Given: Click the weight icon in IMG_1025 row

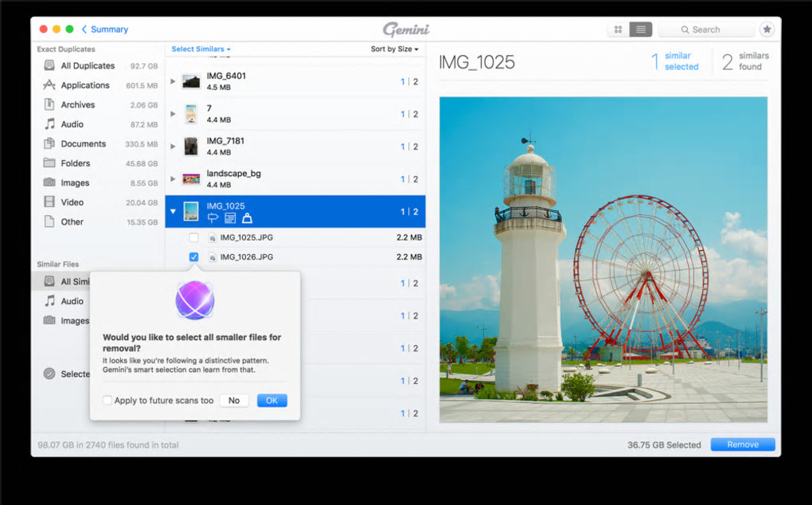Looking at the screenshot, I should tap(248, 218).
